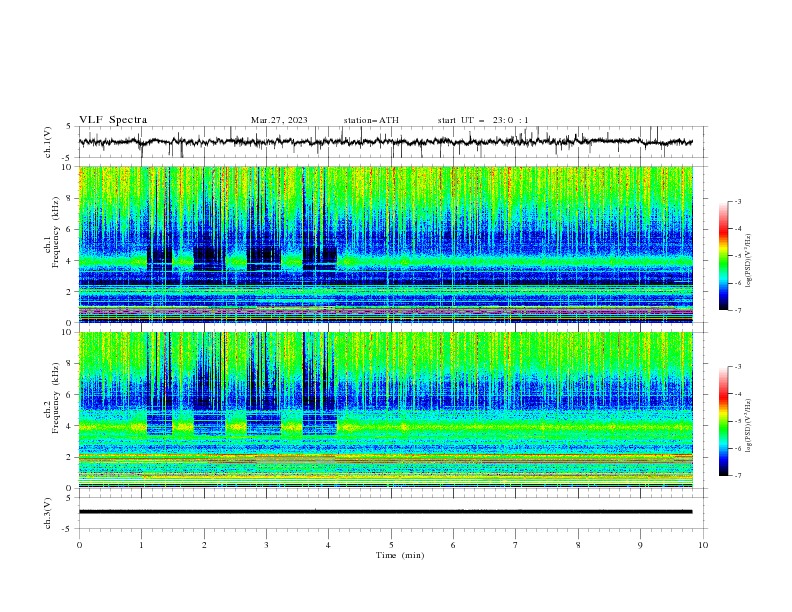Click the ch.2 spectrogram panel
The height and width of the screenshot is (612, 792).
pyautogui.click(x=385, y=410)
